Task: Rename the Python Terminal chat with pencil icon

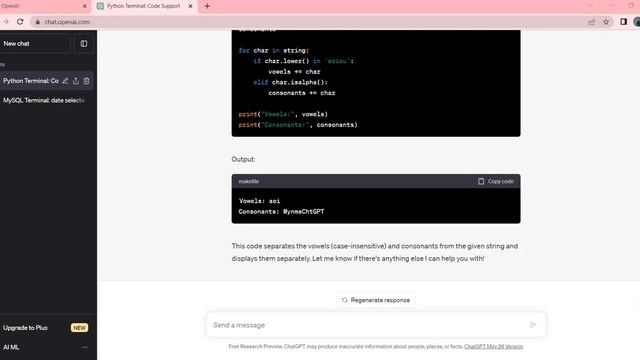Action: point(65,81)
